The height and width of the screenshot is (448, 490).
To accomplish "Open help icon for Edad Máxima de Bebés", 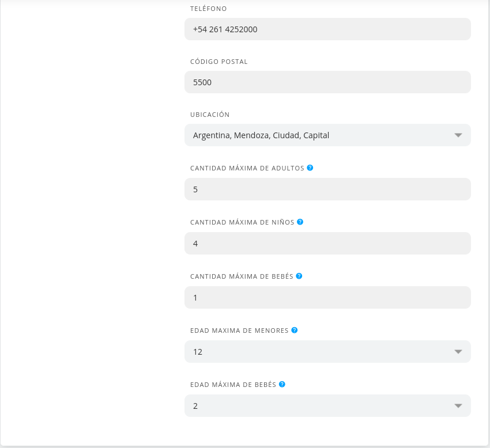I will (x=282, y=384).
